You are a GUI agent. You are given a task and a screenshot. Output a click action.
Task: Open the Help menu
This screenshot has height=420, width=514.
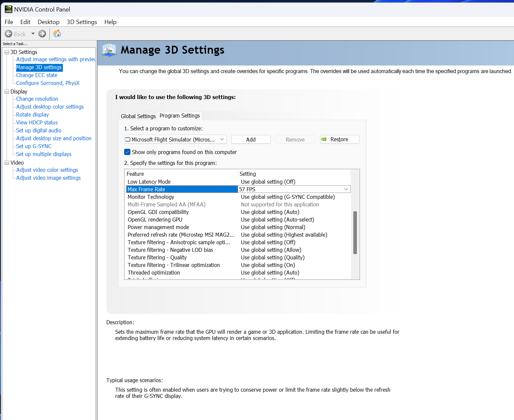110,22
